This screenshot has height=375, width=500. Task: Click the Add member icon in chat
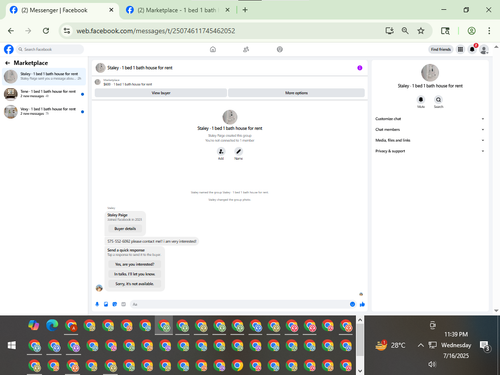tap(221, 151)
